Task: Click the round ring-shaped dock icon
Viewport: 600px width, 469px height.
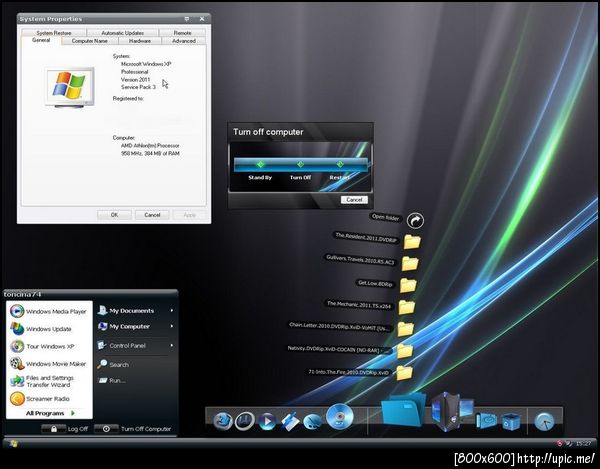Action: (x=245, y=421)
